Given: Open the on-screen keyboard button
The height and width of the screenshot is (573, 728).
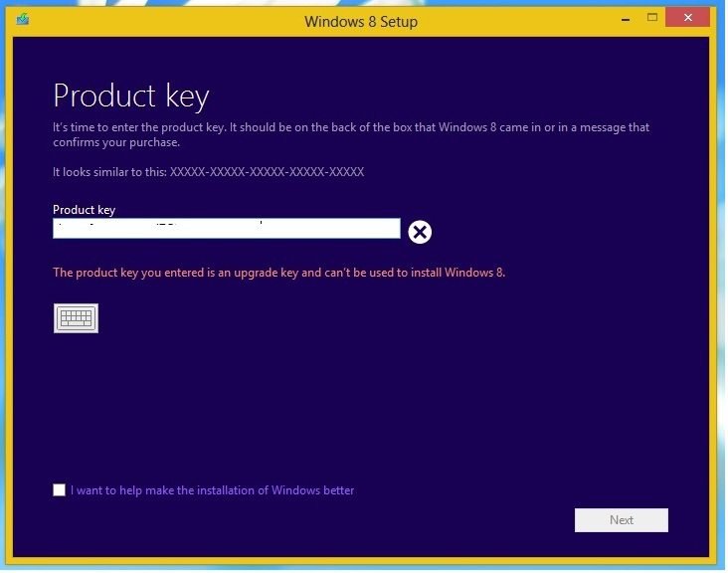Looking at the screenshot, I should (76, 318).
